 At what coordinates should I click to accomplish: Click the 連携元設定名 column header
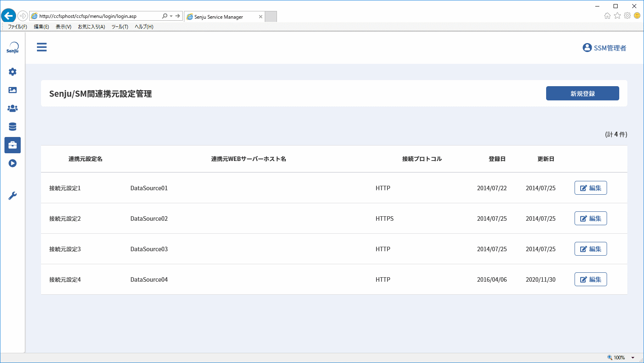(x=85, y=159)
